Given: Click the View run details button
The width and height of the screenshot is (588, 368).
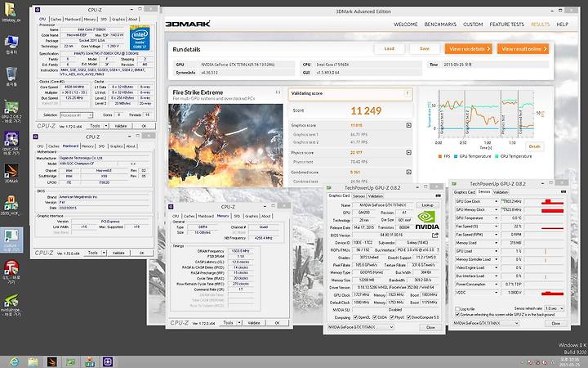Looking at the screenshot, I should (469, 49).
